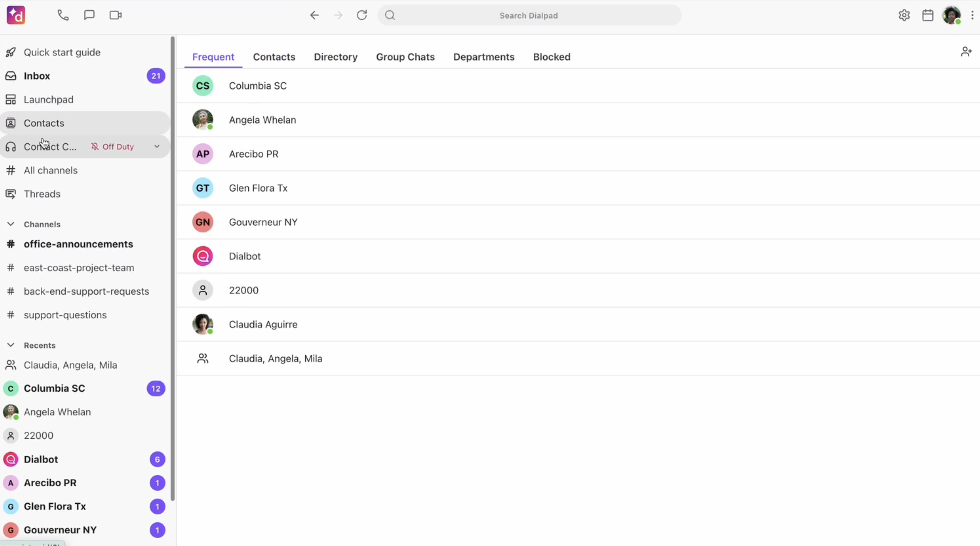Click the Dialpad logo icon

click(16, 15)
